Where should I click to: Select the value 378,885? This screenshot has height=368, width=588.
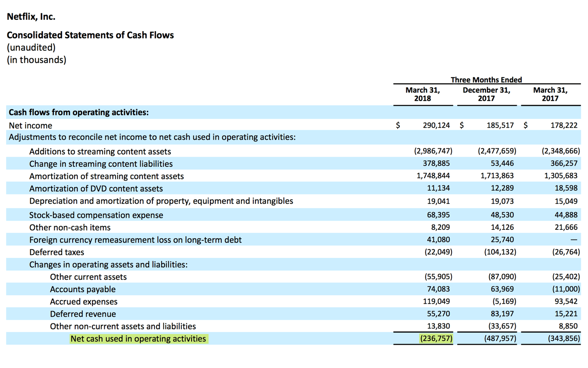(x=436, y=163)
